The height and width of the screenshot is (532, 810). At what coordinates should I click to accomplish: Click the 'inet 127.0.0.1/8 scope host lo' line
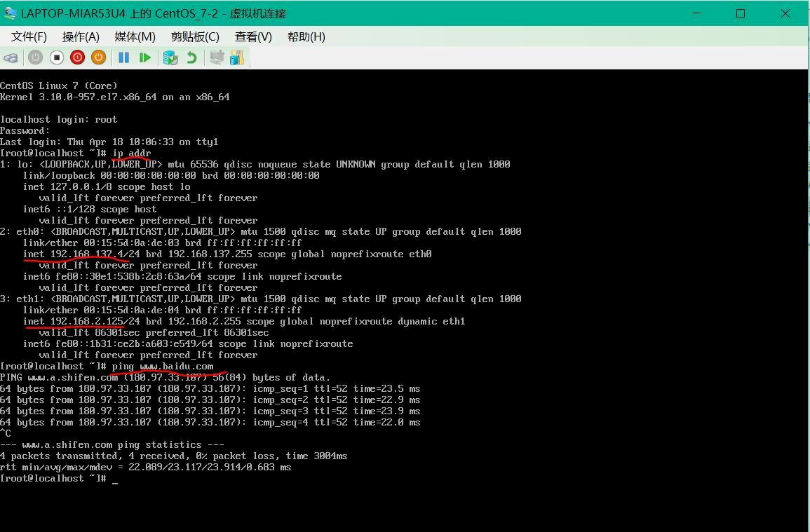click(x=107, y=187)
